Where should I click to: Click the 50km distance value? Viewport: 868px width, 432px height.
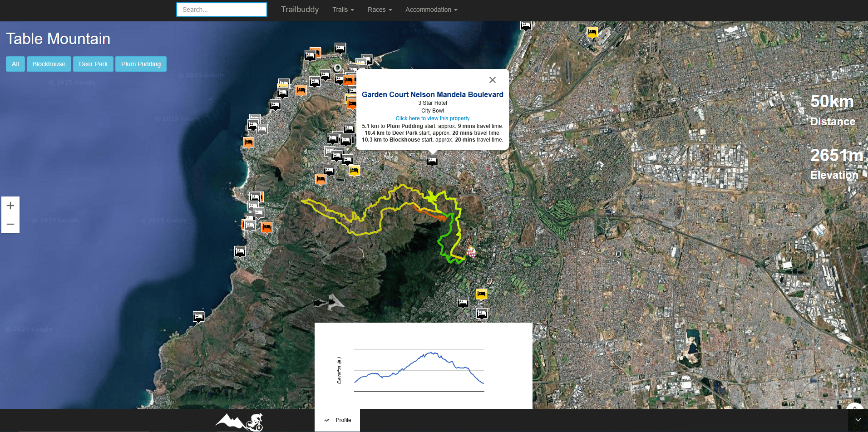click(832, 101)
